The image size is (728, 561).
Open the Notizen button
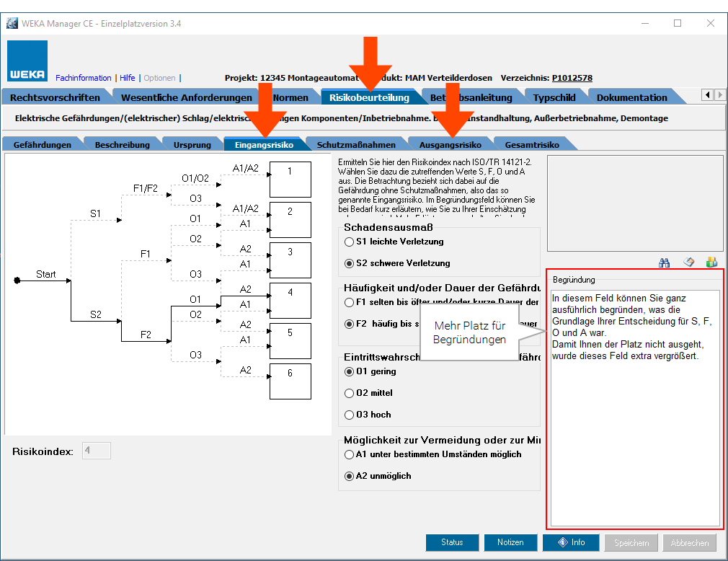[510, 542]
